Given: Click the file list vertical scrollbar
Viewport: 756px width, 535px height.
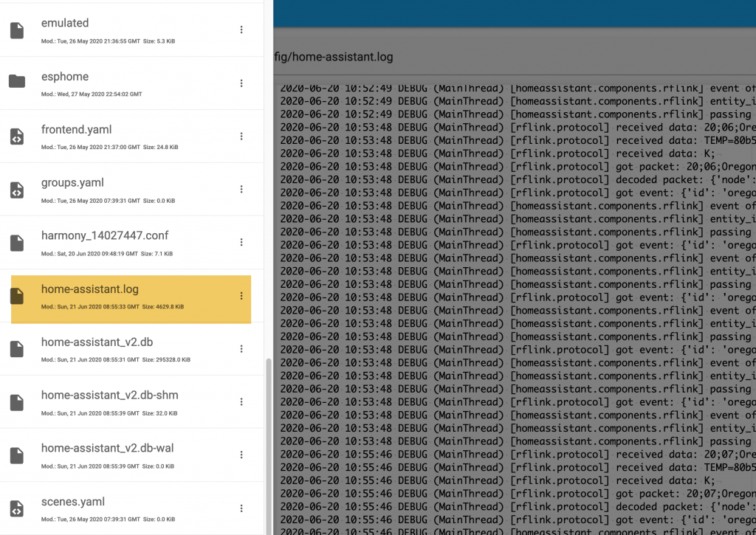Looking at the screenshot, I should coord(268,443).
